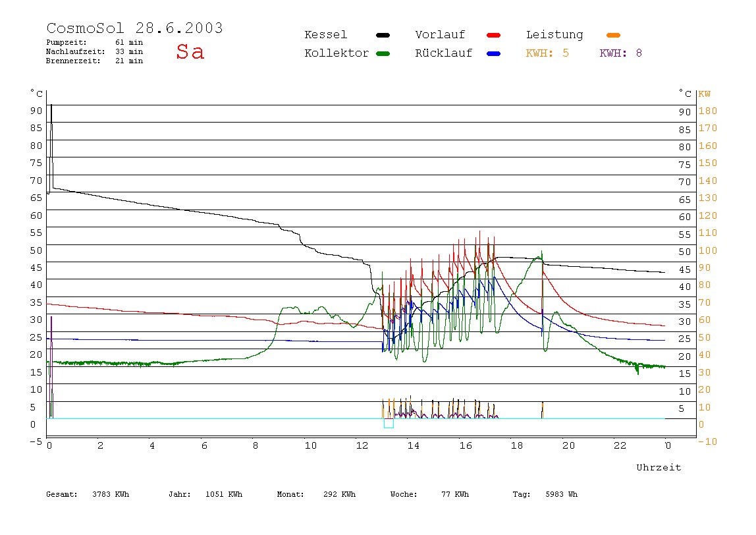Click the 'Leistung' legend label

pyautogui.click(x=554, y=35)
